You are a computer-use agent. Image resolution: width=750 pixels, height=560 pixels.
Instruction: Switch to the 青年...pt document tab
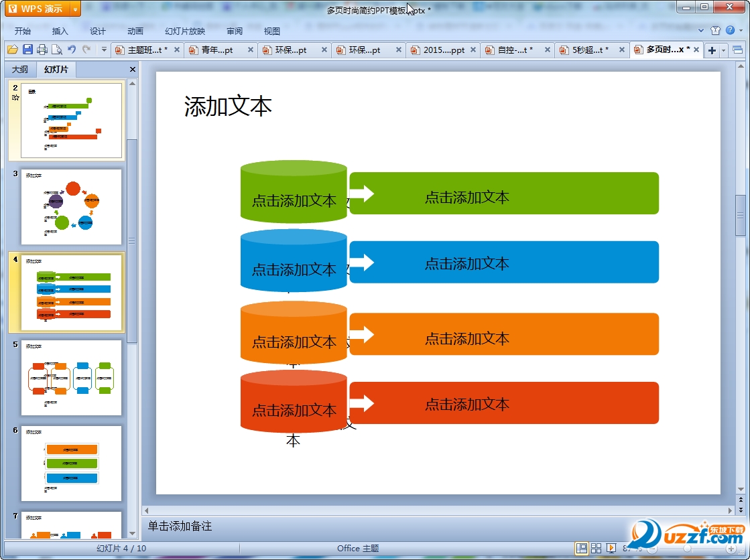click(x=217, y=50)
